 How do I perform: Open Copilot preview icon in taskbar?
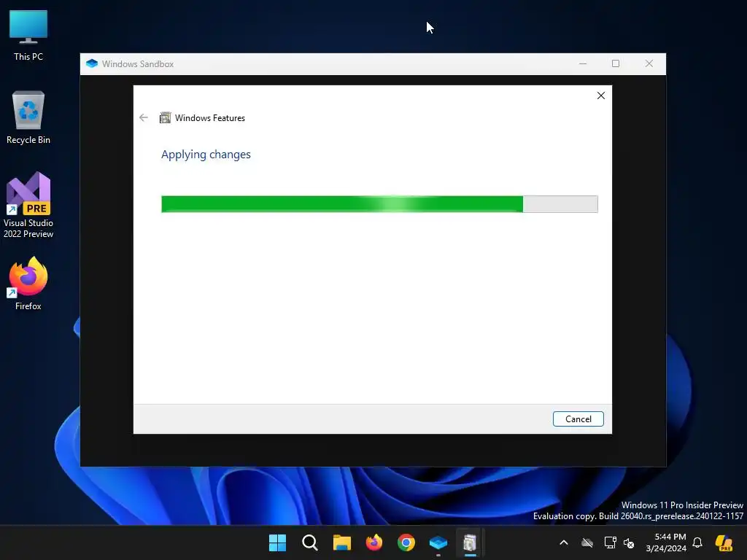point(724,542)
